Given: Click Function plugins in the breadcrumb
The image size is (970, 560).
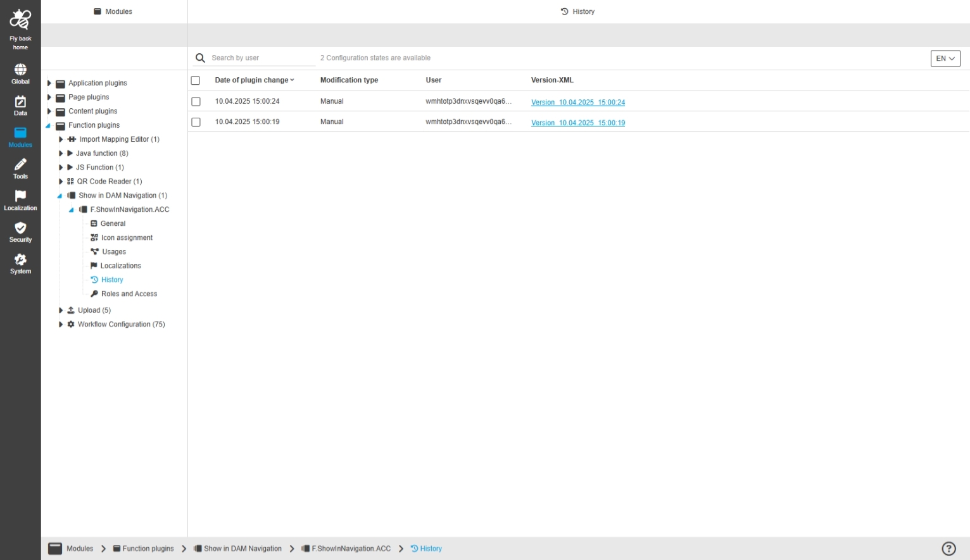Looking at the screenshot, I should 148,549.
